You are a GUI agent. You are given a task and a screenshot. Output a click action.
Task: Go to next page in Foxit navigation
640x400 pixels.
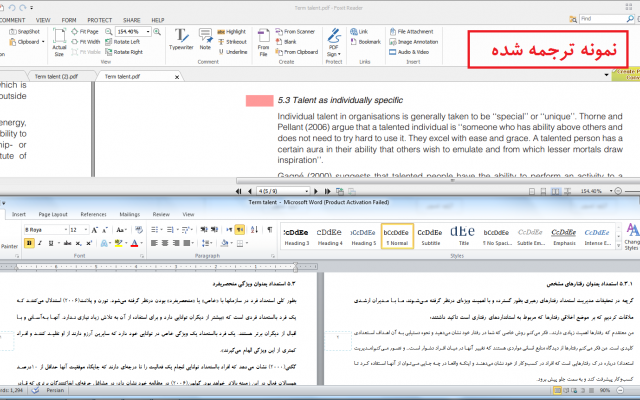pos(316,191)
